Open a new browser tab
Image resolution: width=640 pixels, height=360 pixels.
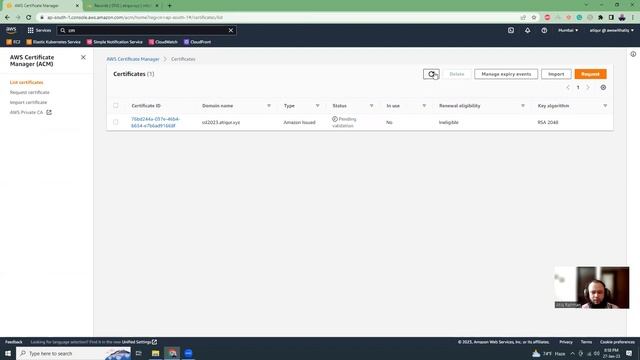click(169, 6)
